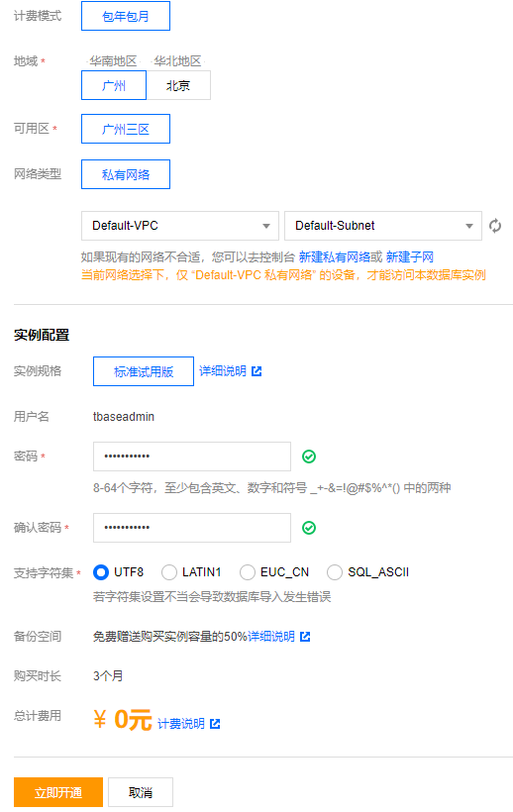Click the refresh network list icon

[x=495, y=226]
